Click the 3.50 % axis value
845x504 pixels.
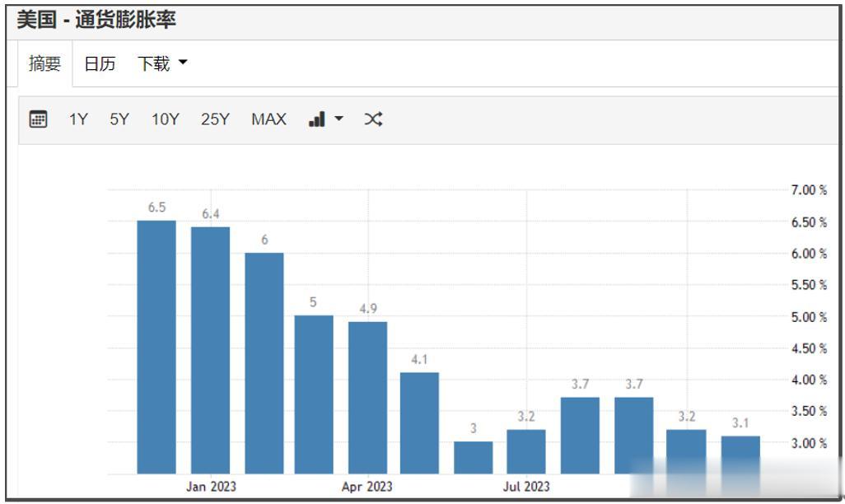[809, 411]
